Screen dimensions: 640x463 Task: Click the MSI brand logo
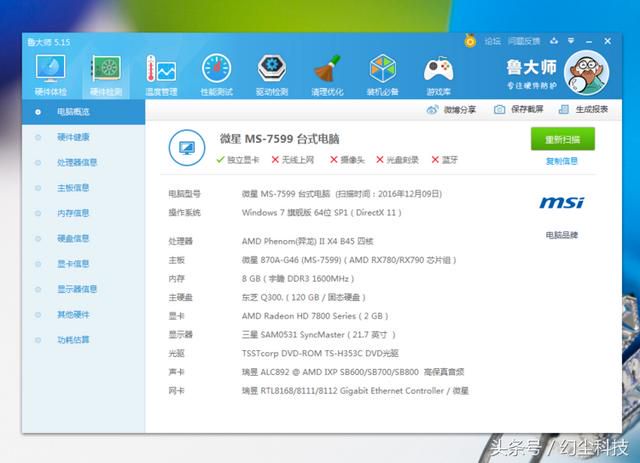pyautogui.click(x=562, y=203)
